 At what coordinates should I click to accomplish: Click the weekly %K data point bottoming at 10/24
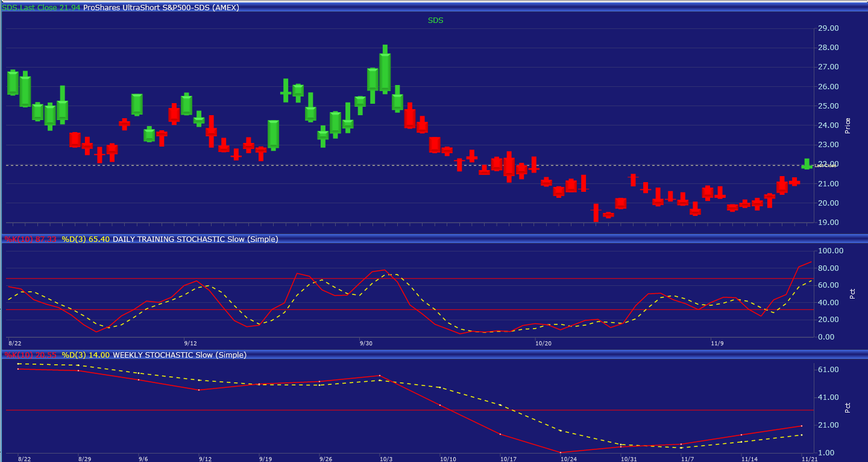(561, 452)
